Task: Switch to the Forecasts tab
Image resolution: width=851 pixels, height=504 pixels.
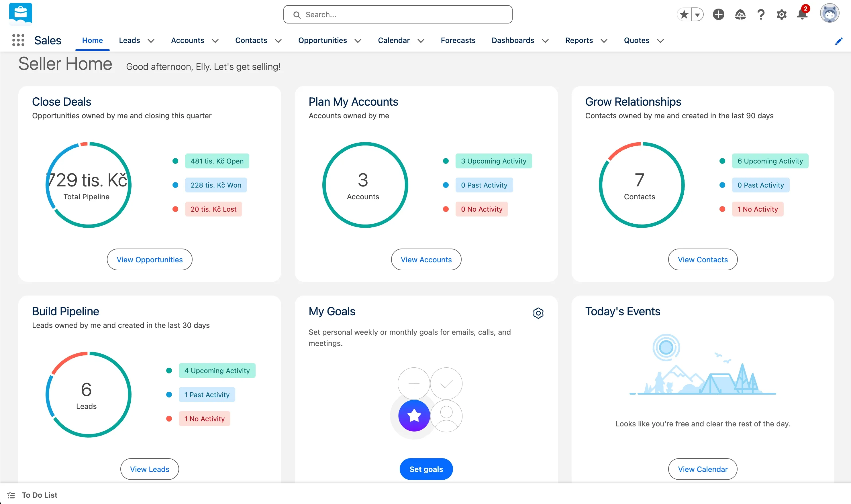Action: pos(458,40)
